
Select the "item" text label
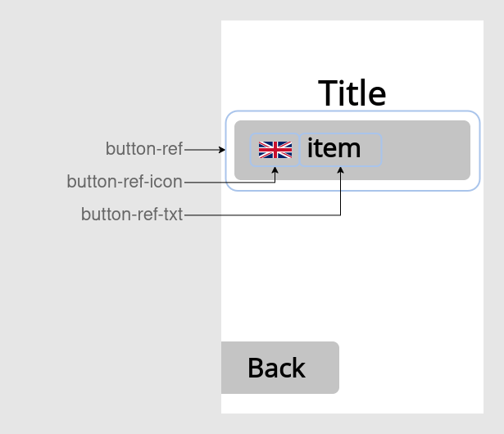(x=334, y=148)
